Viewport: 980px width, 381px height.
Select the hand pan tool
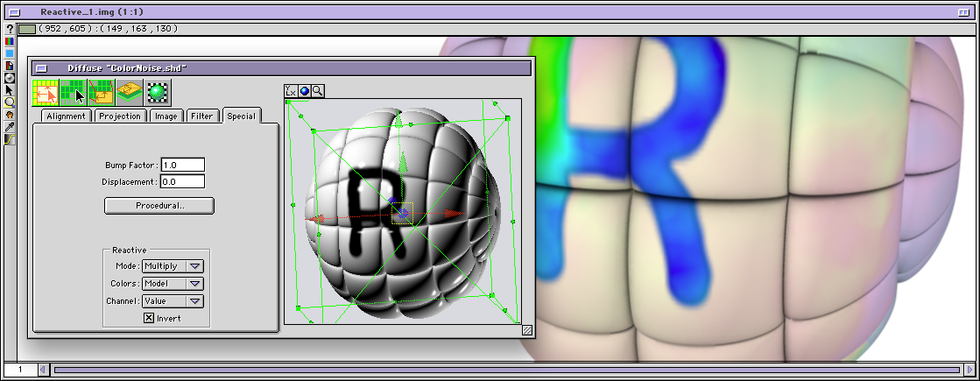[x=10, y=114]
